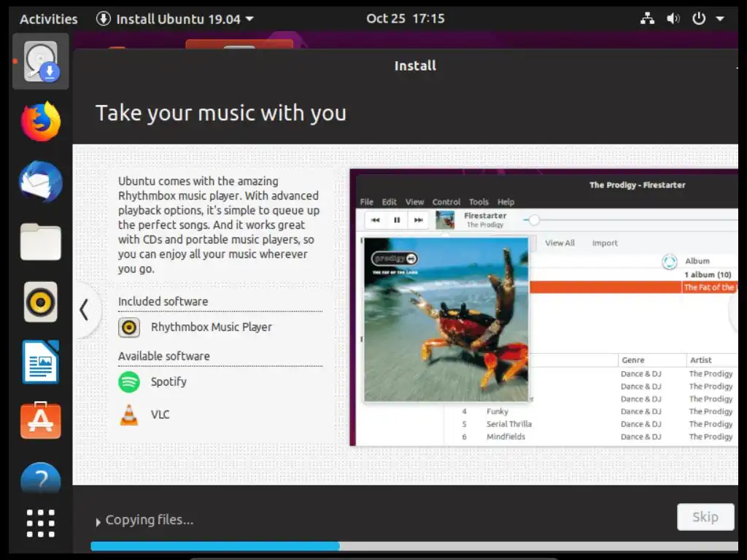Click the Artist column header
The image size is (747, 560).
tap(701, 360)
